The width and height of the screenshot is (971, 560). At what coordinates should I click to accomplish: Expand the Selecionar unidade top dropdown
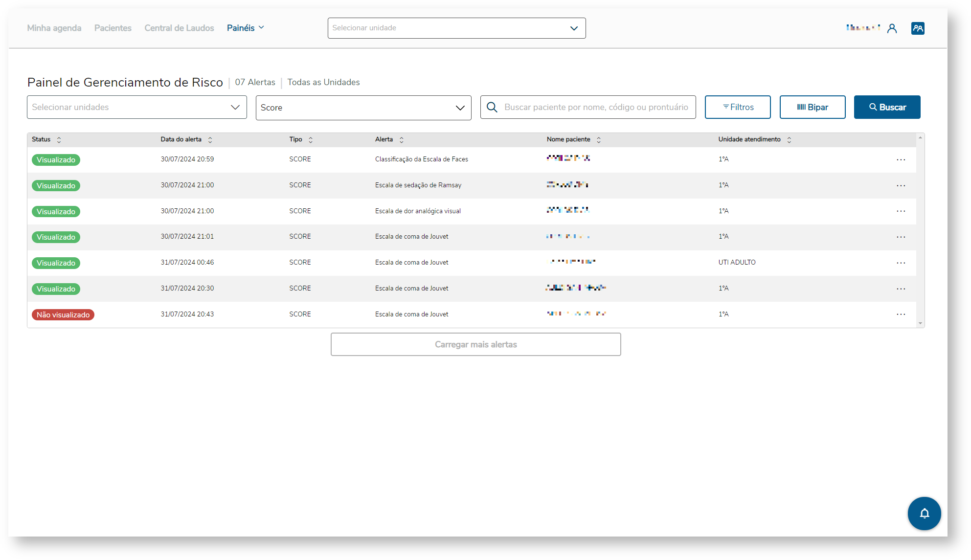tap(456, 28)
